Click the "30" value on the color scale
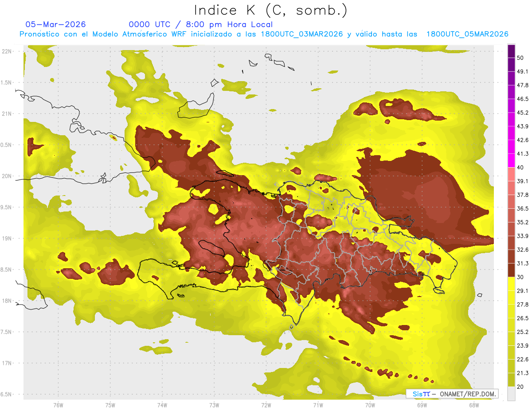 point(520,277)
